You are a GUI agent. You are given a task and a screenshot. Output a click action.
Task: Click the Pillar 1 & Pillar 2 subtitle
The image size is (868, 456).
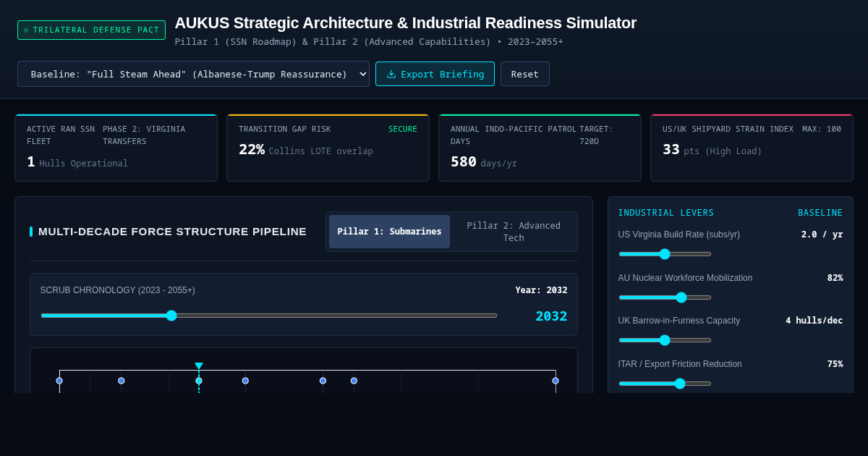pos(369,42)
